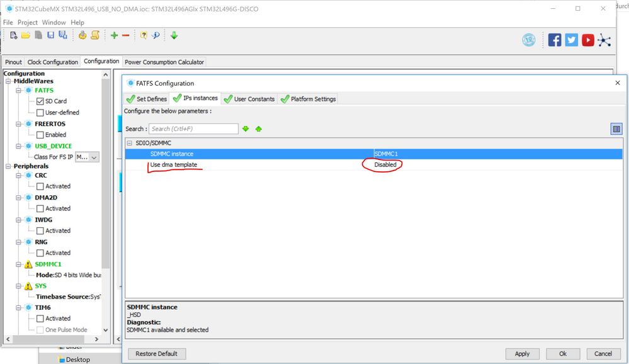629x364 pixels.
Task: Click the Save Project floppy icon
Action: coord(50,35)
